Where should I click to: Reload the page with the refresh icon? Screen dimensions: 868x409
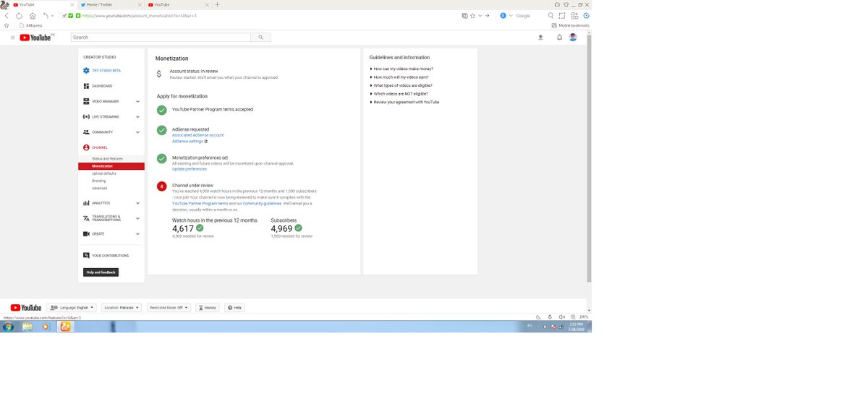point(20,15)
